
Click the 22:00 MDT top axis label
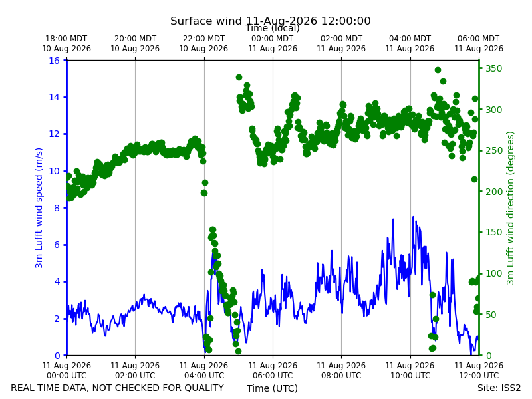coord(203,43)
